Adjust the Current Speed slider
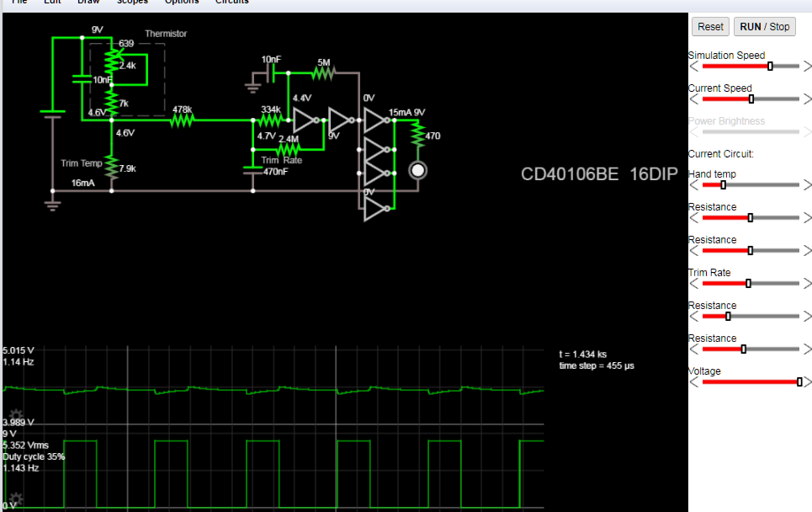 (x=751, y=99)
